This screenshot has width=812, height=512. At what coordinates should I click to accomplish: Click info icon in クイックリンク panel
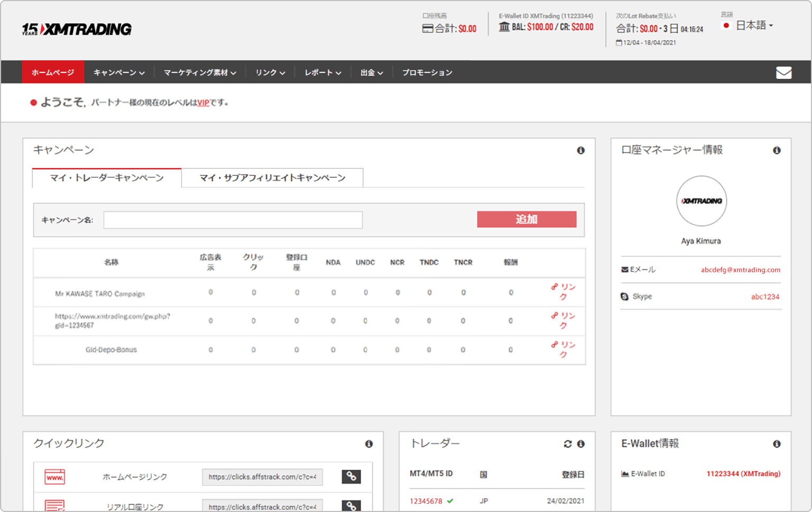click(369, 444)
